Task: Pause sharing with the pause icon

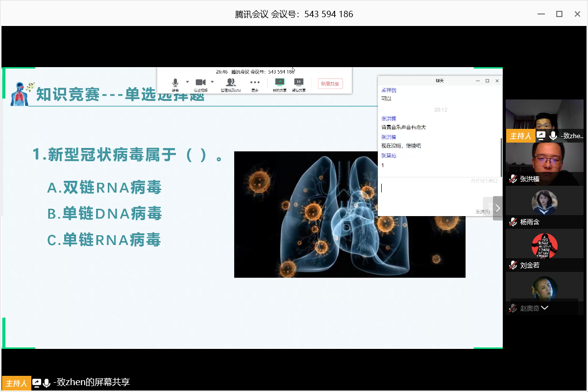Action: coord(298,82)
